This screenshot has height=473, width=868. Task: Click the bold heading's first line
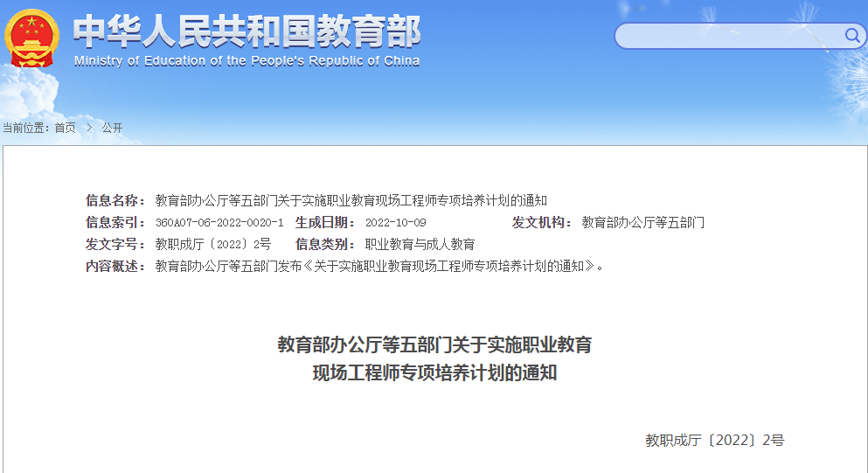[x=434, y=344]
